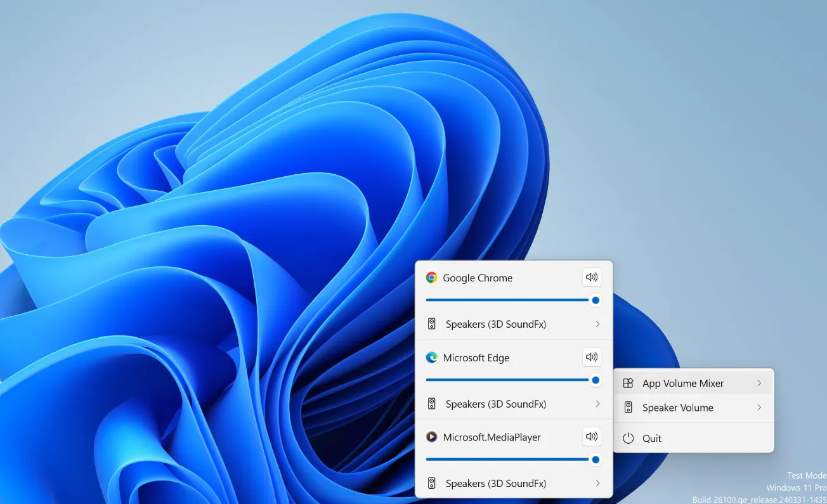Click the Quit power icon

pyautogui.click(x=628, y=438)
